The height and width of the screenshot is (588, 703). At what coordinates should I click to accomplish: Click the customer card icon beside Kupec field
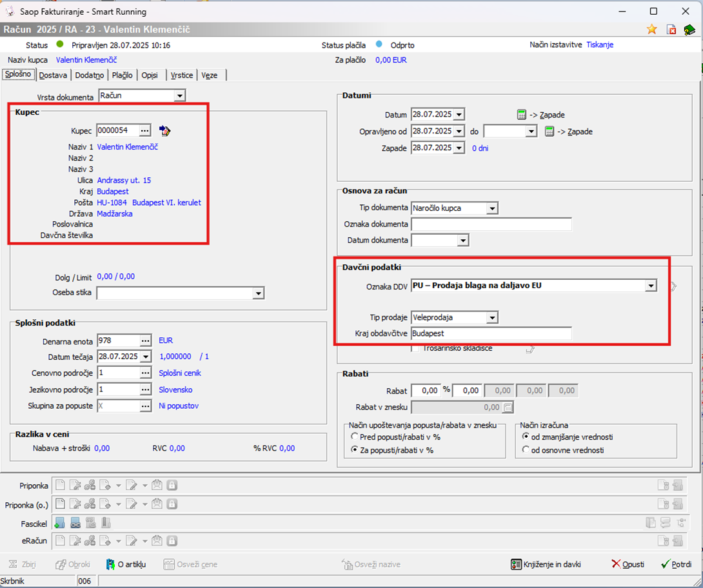[165, 131]
